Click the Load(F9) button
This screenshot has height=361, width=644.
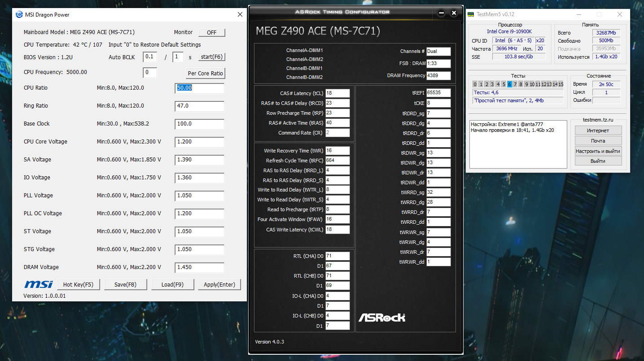[x=173, y=284]
